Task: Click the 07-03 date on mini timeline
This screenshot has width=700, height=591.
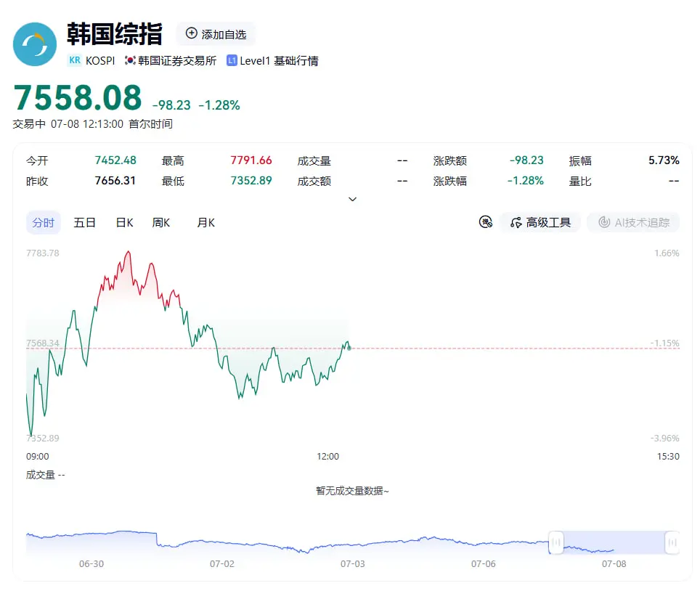Action: pos(353,563)
